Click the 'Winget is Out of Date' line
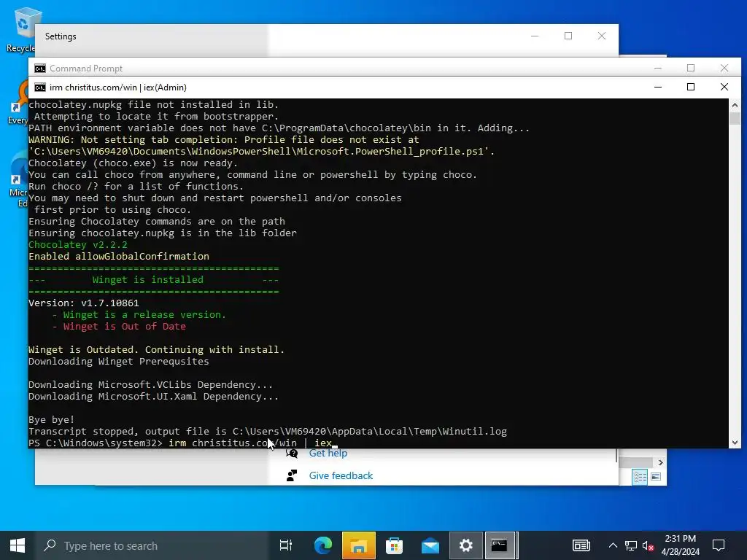Viewport: 747px width, 560px height. [124, 327]
